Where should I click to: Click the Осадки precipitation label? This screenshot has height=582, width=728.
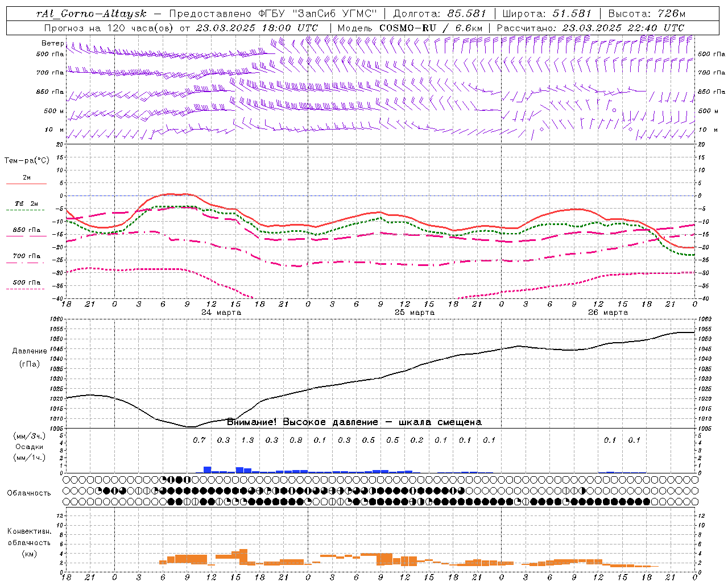pos(30,447)
